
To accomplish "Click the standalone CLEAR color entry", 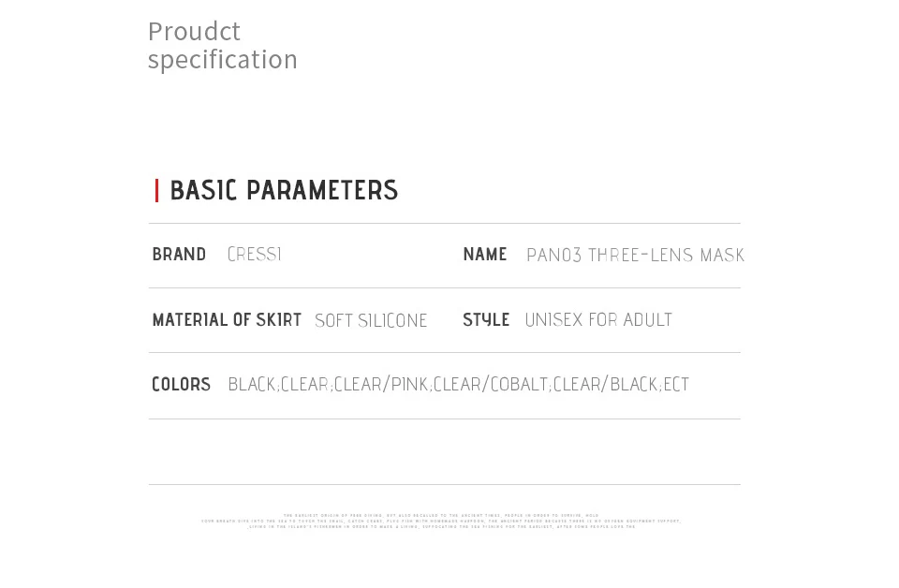I will click(305, 385).
